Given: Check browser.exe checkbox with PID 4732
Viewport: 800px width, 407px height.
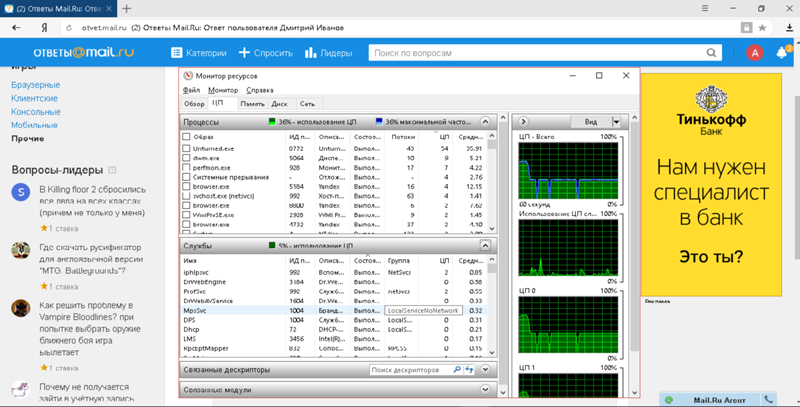Looking at the screenshot, I should pos(186,224).
